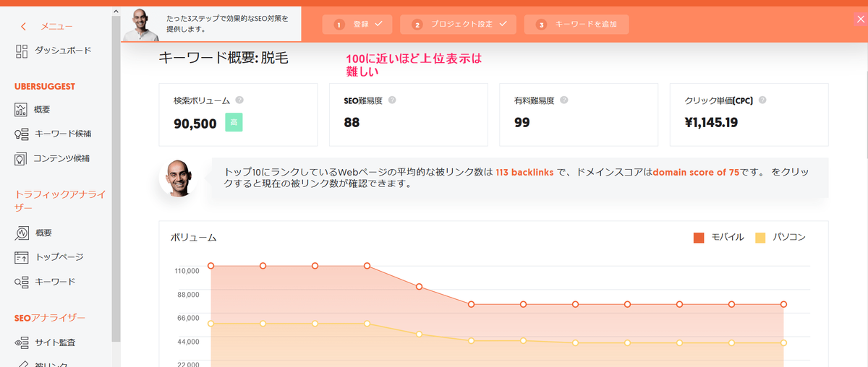The width and height of the screenshot is (868, 367).
Task: Open キーワード under トラフィックアナライザー
Action: pyautogui.click(x=56, y=281)
